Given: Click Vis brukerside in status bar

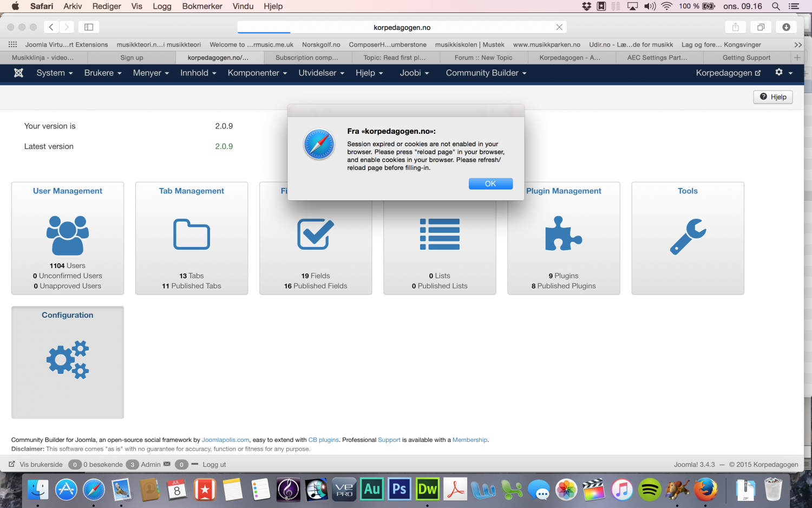Looking at the screenshot, I should [36, 464].
